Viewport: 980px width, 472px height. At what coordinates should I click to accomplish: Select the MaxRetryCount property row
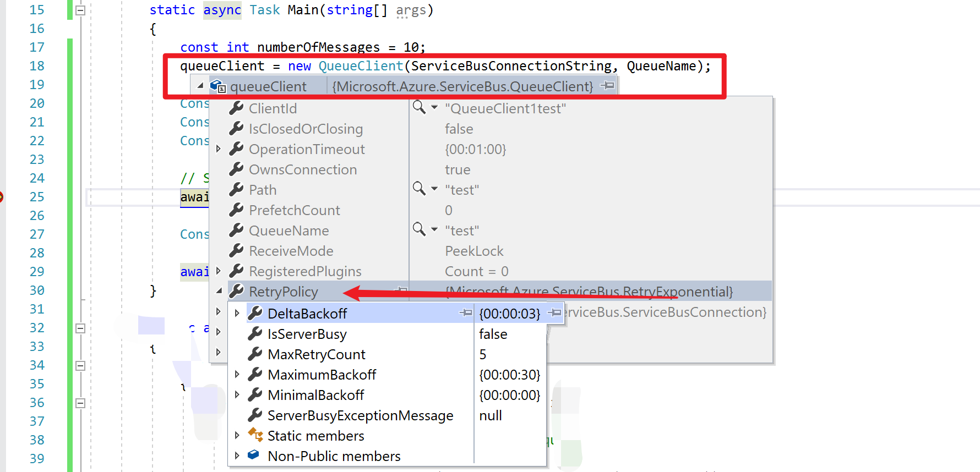[316, 354]
